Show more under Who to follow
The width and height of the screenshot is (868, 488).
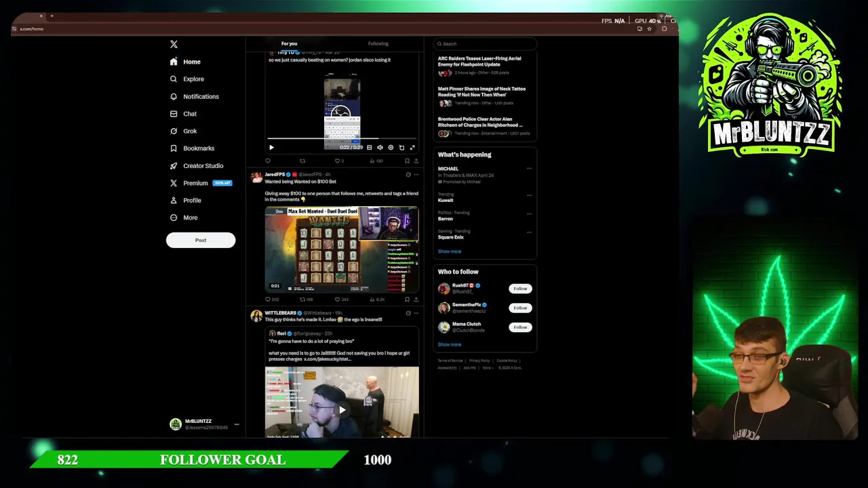click(450, 344)
